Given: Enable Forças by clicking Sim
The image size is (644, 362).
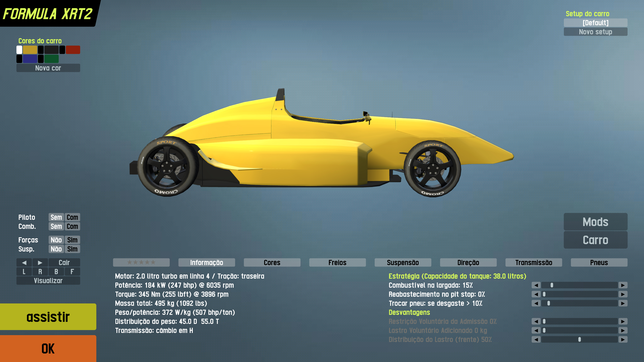Looking at the screenshot, I should pos(72,240).
